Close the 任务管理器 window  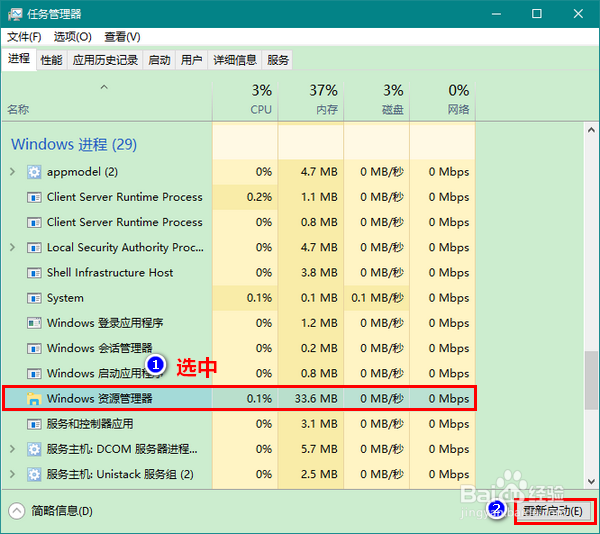point(578,14)
